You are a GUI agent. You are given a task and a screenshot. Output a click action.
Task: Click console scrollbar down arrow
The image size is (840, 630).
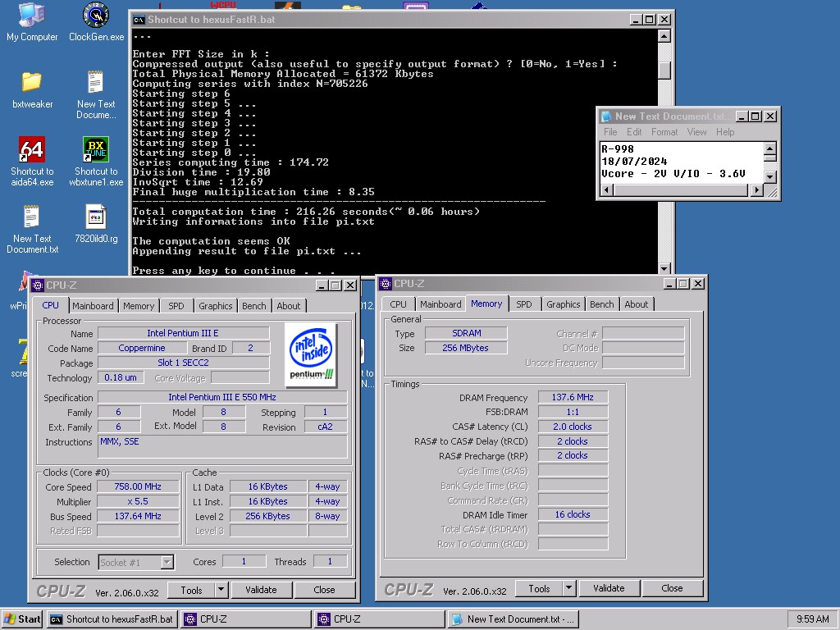pyautogui.click(x=664, y=268)
